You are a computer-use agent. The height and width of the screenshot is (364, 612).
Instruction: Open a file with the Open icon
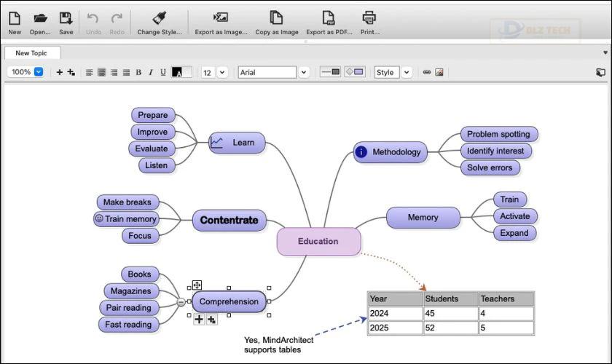(x=40, y=18)
